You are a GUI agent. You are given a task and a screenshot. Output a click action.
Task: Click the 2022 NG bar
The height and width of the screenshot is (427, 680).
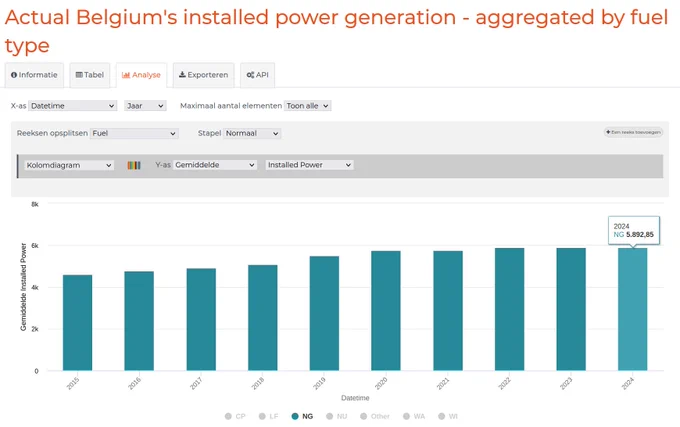point(510,310)
